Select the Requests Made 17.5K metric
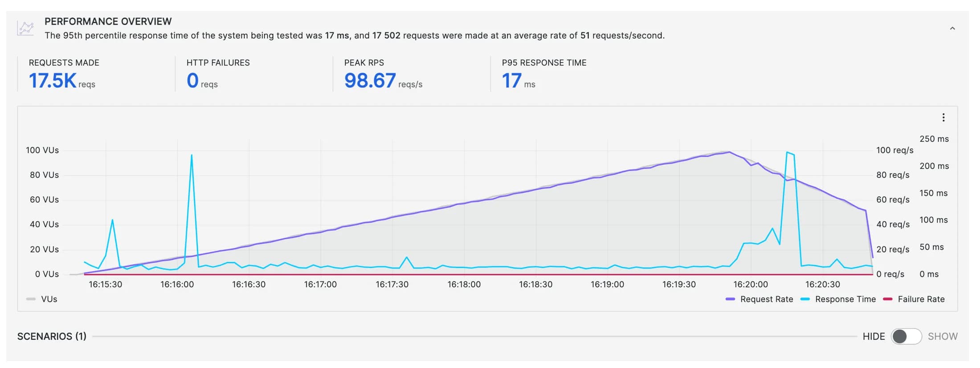 53,81
